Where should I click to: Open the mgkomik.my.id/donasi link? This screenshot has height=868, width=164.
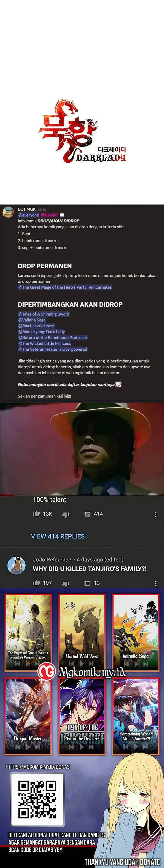point(38,767)
